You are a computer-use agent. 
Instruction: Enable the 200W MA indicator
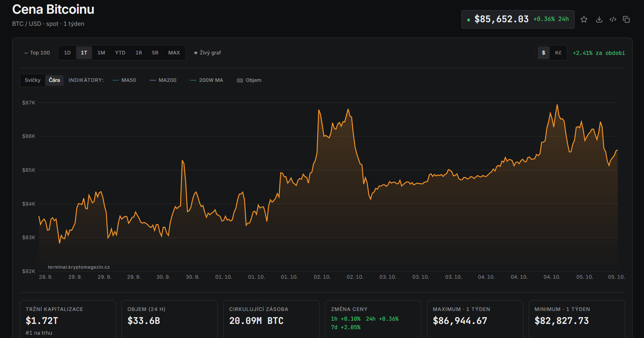click(x=206, y=80)
